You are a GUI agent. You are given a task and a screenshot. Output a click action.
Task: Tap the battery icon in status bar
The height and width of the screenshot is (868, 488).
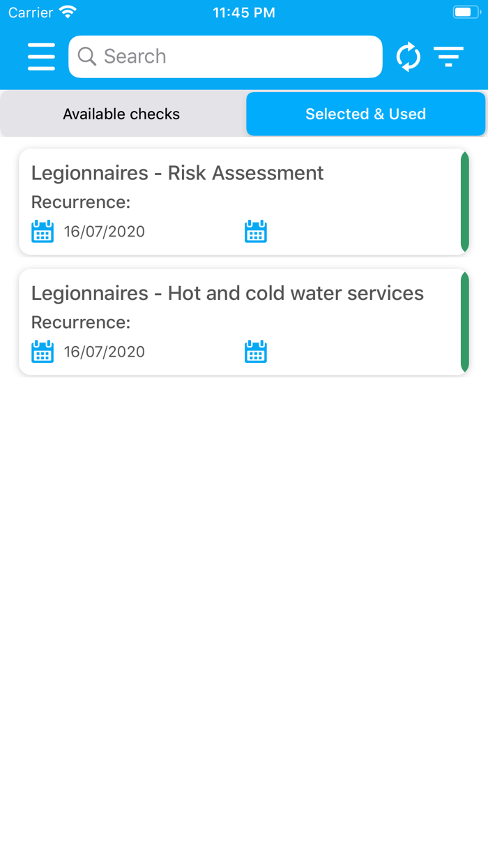pos(465,13)
